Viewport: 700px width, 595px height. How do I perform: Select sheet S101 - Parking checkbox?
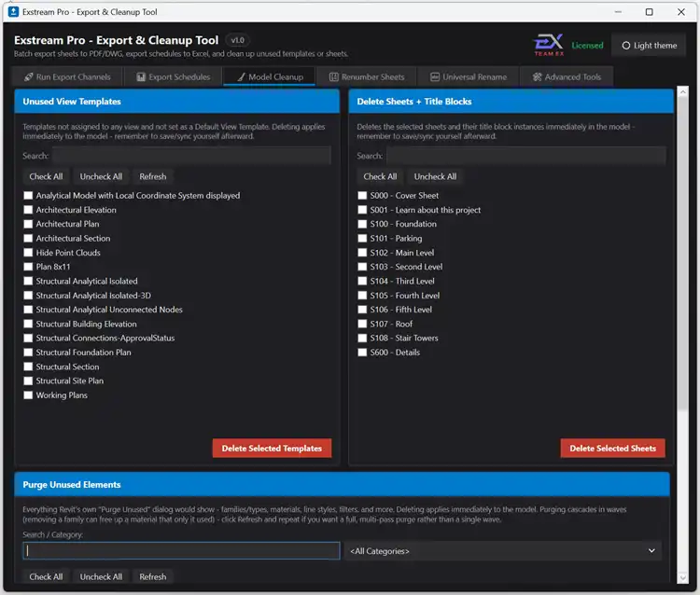tap(362, 238)
